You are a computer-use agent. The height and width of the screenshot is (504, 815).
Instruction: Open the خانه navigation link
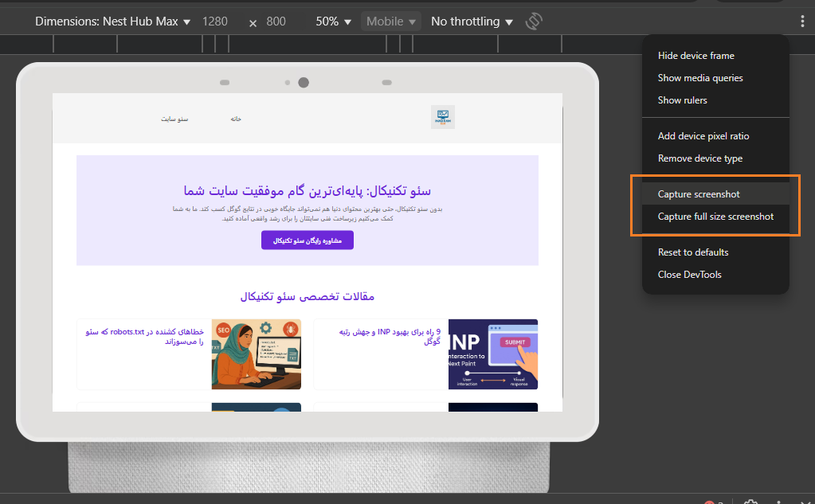236,119
